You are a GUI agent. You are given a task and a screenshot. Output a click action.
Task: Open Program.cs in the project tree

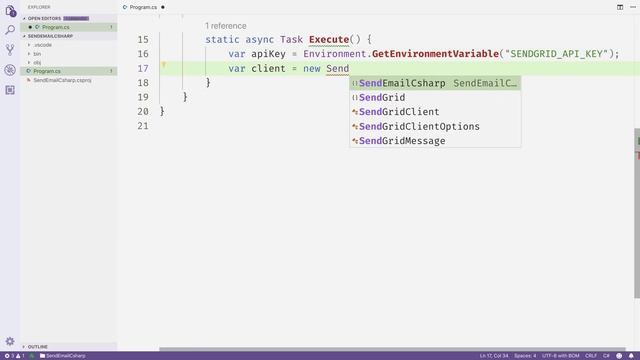pyautogui.click(x=69, y=71)
